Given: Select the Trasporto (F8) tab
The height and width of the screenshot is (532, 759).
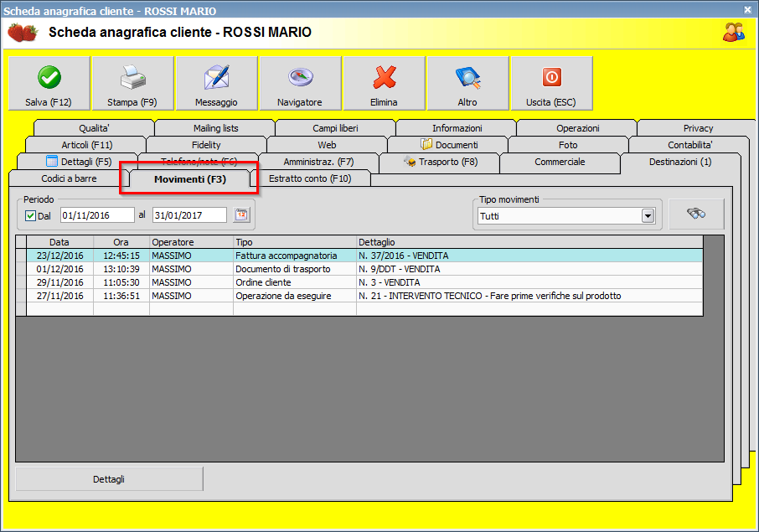Looking at the screenshot, I should click(440, 162).
